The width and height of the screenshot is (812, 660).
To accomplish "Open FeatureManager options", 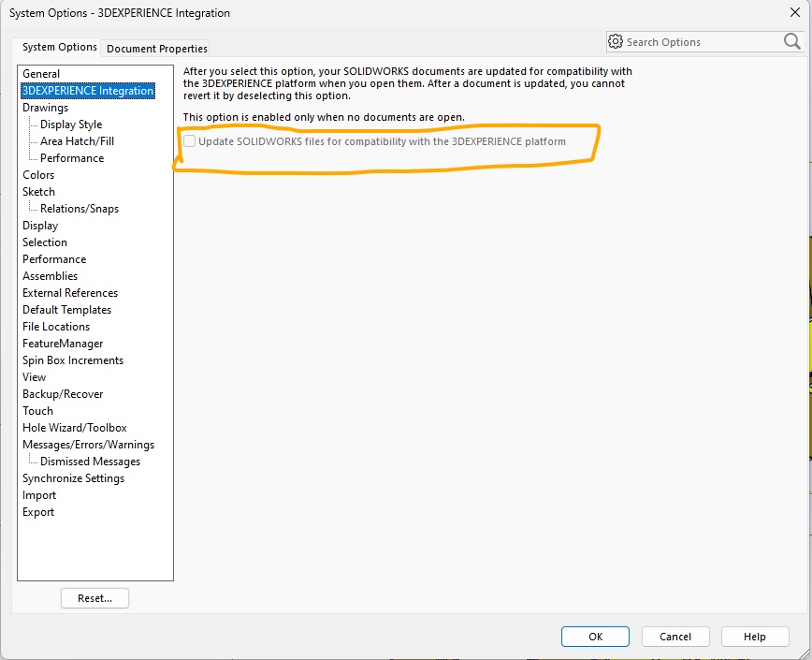I will click(x=63, y=344).
